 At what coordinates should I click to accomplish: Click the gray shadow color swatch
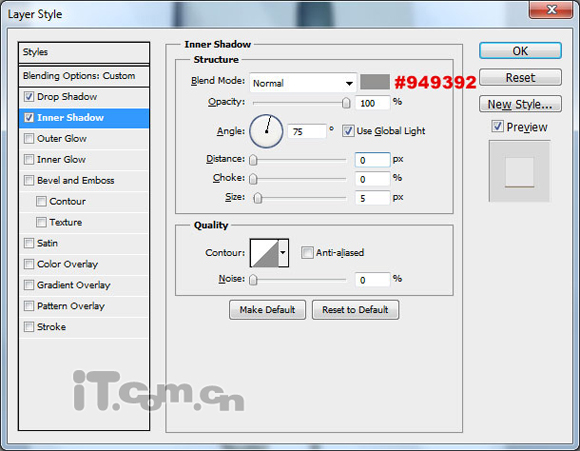[x=375, y=82]
